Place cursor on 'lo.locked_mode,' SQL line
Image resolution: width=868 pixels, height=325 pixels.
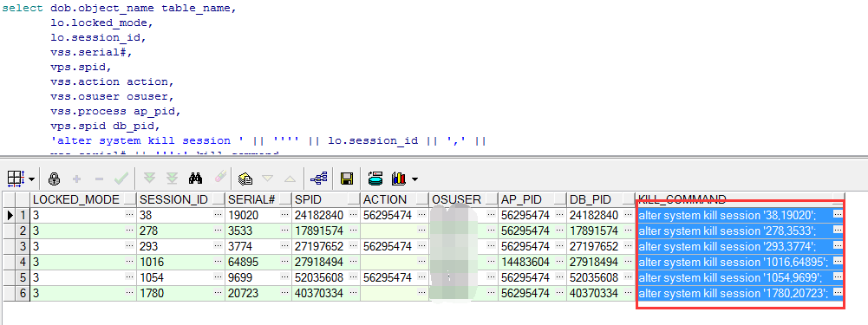tap(101, 23)
